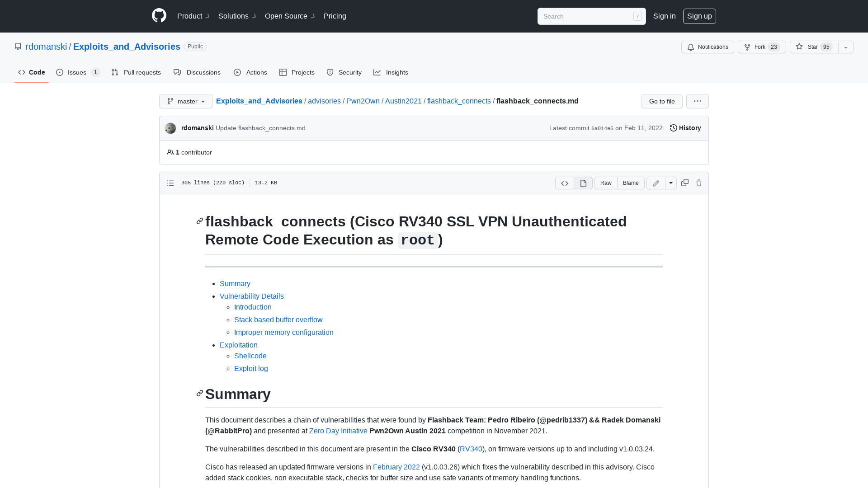
Task: Display the source blob view
Action: [565, 183]
